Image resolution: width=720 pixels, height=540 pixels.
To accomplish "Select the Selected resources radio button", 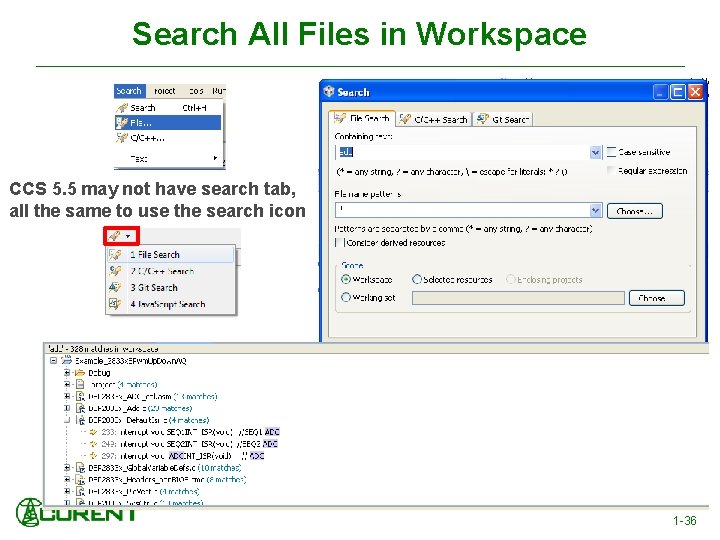I will [x=416, y=279].
